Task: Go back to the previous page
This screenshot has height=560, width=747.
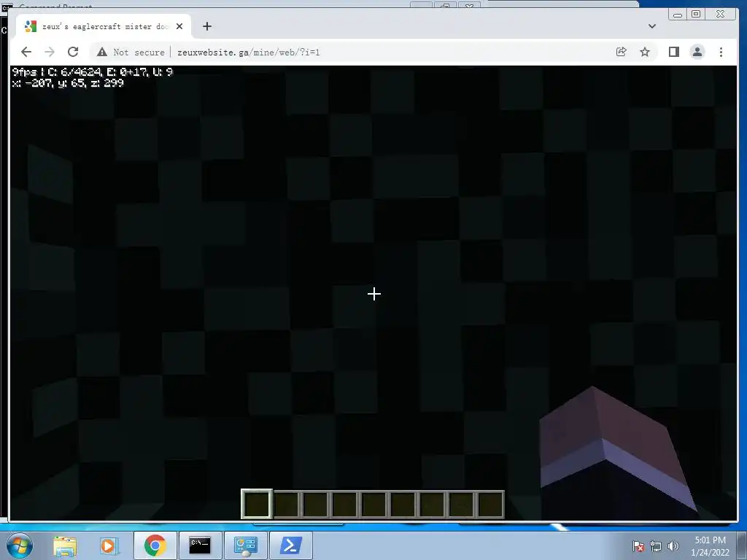Action: point(26,52)
